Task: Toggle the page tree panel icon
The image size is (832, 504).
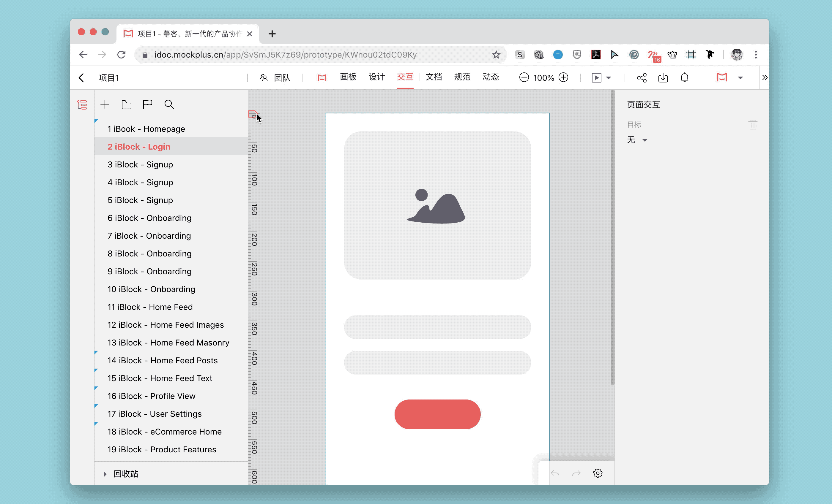Action: (82, 105)
